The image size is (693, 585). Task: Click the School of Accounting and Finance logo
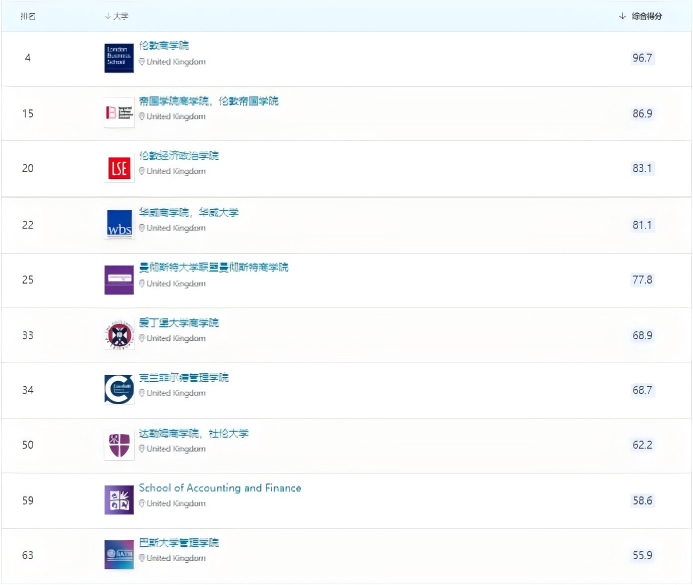tap(119, 500)
